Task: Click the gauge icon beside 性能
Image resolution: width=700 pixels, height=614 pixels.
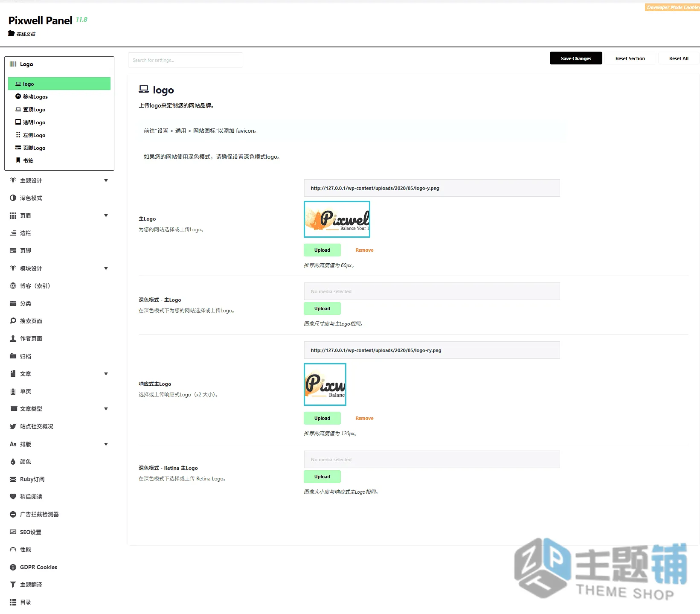Action: 13,550
